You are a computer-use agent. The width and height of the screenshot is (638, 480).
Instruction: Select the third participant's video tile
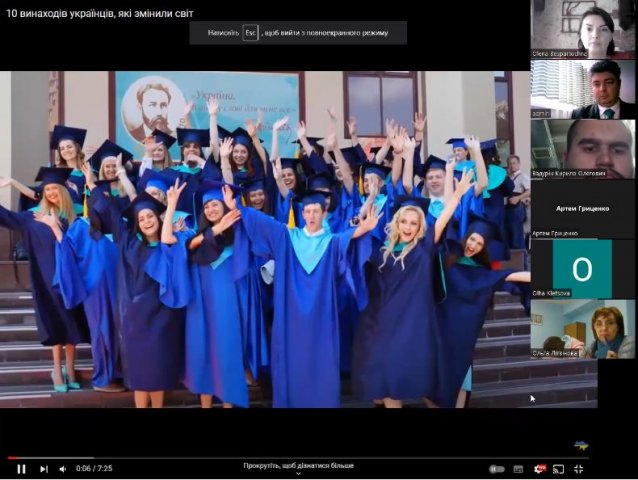tap(583, 148)
